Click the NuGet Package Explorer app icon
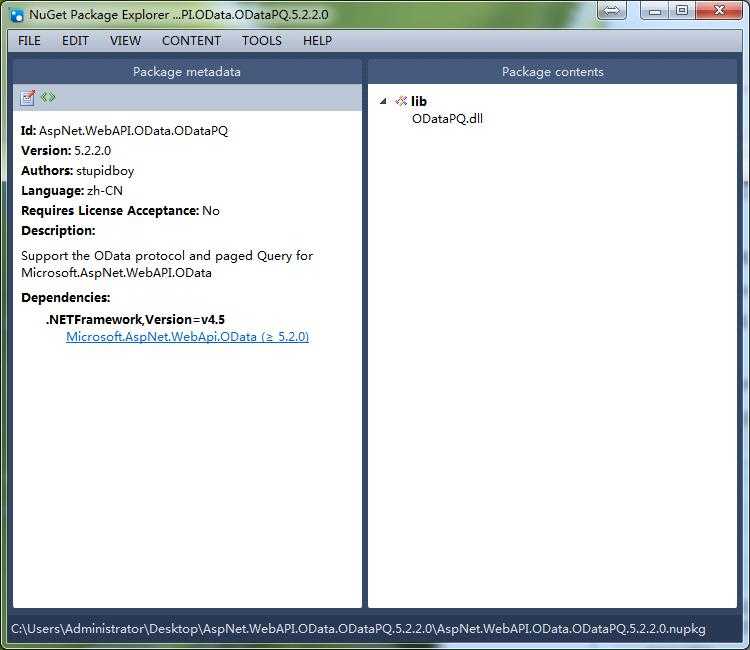The image size is (750, 650). click(17, 15)
